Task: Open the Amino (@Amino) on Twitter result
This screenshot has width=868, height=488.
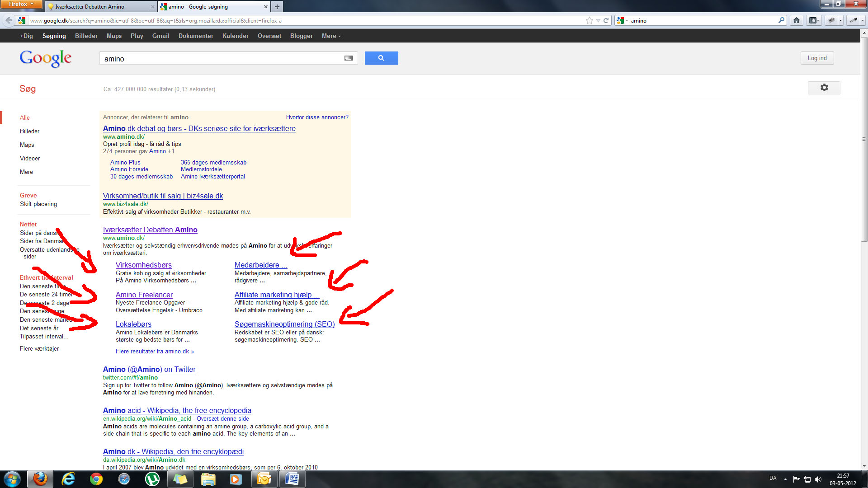Action: pyautogui.click(x=149, y=369)
